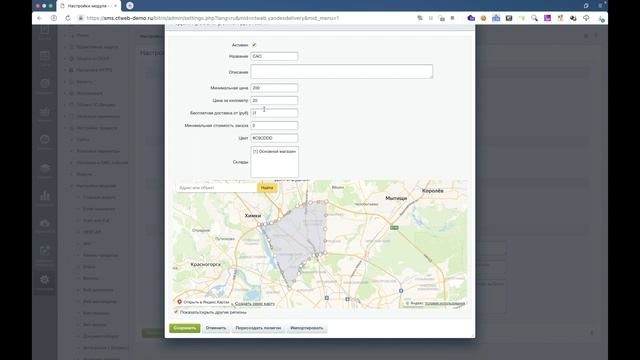The image size is (640, 360).
Task: Toggle Показать/скрыть другие регионы checkbox
Action: tap(176, 312)
